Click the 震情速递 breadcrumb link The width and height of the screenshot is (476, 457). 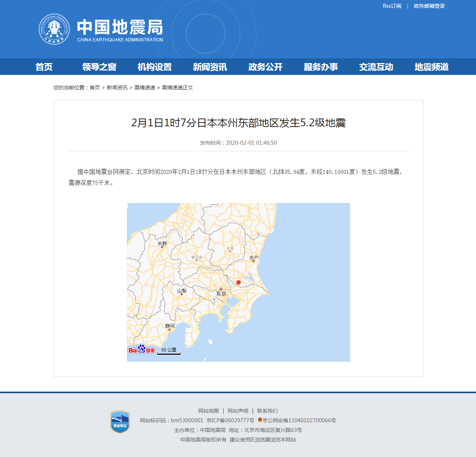(x=145, y=87)
